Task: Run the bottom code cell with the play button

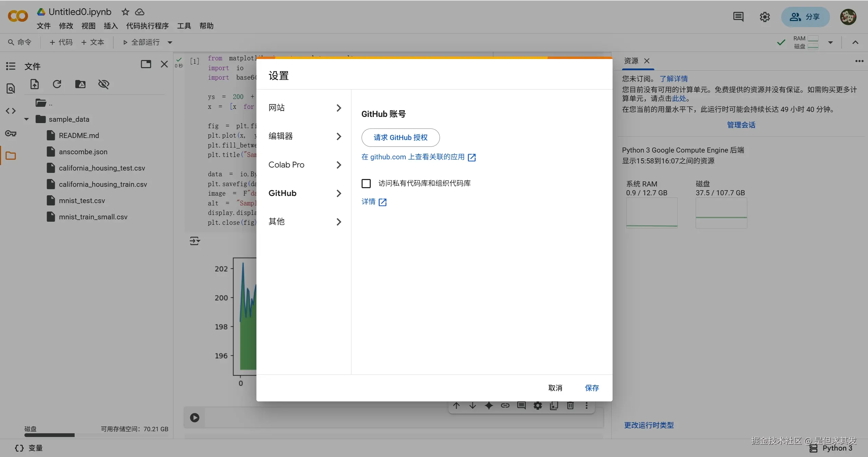Action: [194, 418]
